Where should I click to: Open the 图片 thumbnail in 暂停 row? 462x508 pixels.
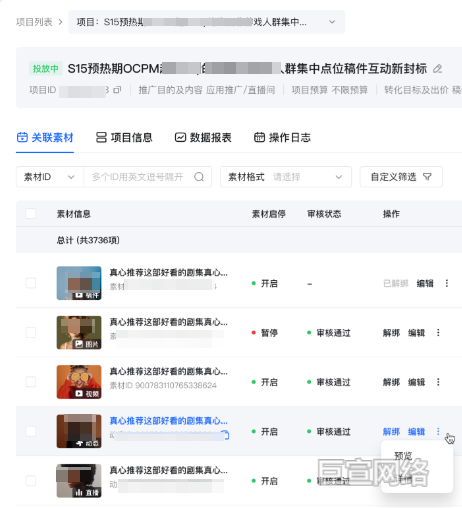79,332
